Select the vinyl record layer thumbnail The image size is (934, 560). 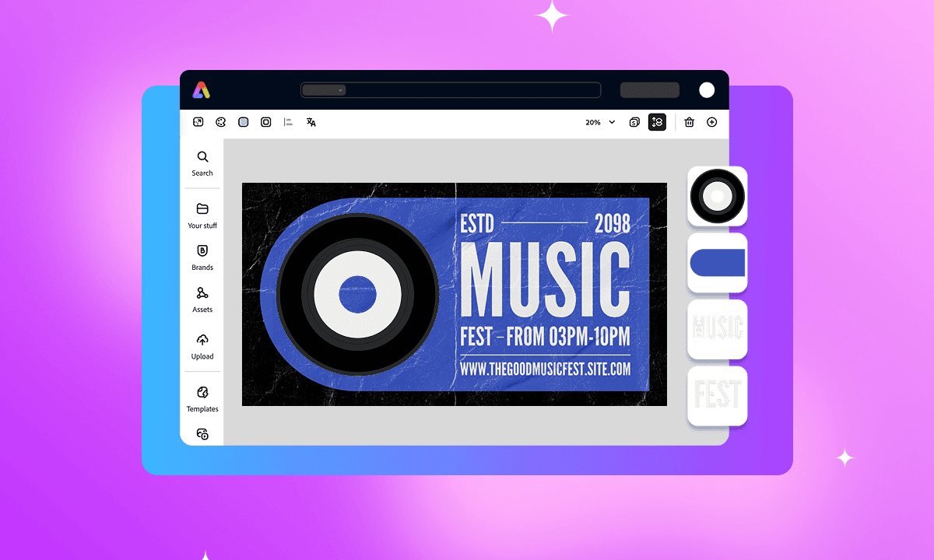[x=718, y=196]
